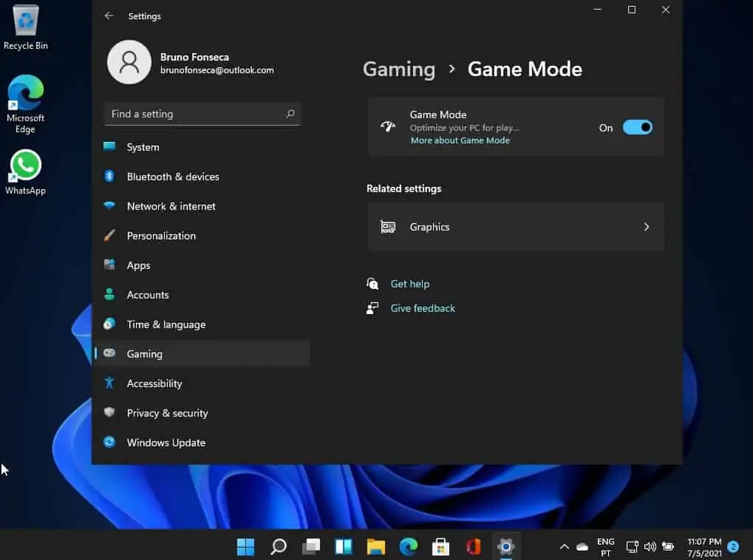The image size is (753, 560).
Task: Expand the Graphics related settings chevron
Action: click(x=646, y=227)
